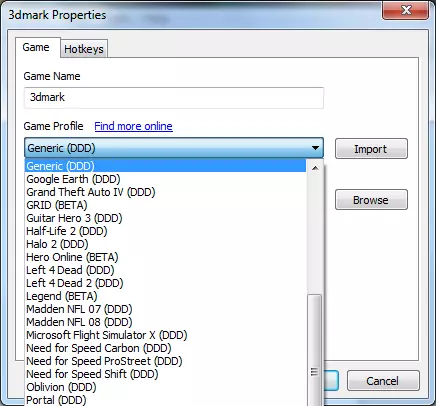Select Google Earth (DDD) profile

(165, 179)
